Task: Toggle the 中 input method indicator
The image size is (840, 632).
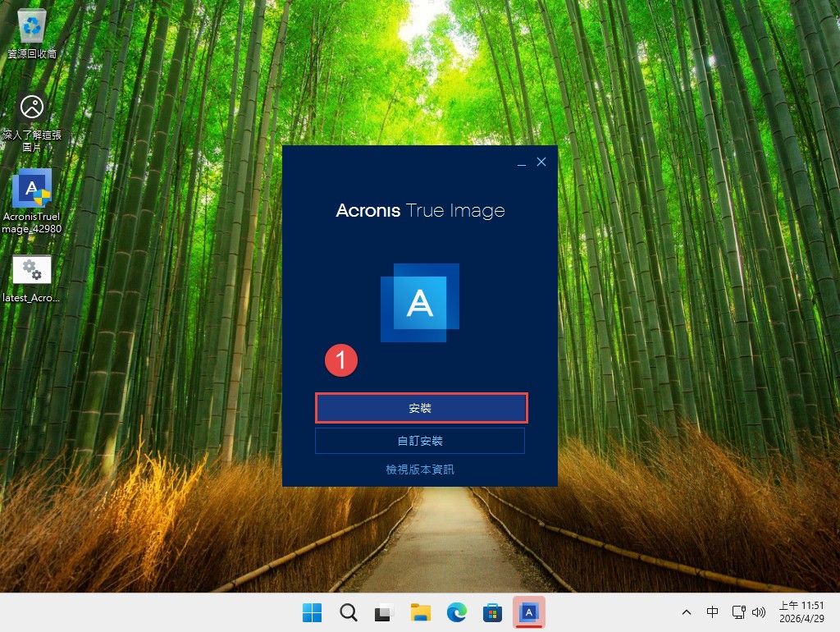Action: (x=712, y=612)
